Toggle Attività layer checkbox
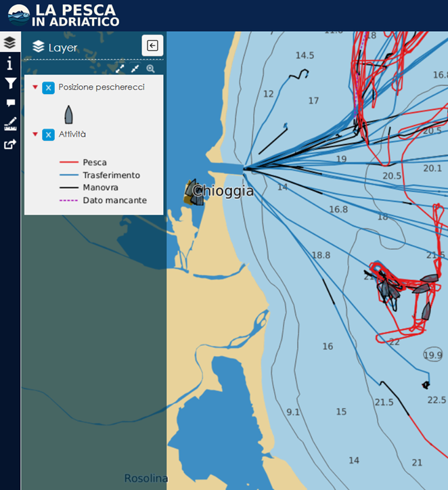Image resolution: width=448 pixels, height=490 pixels. 49,135
